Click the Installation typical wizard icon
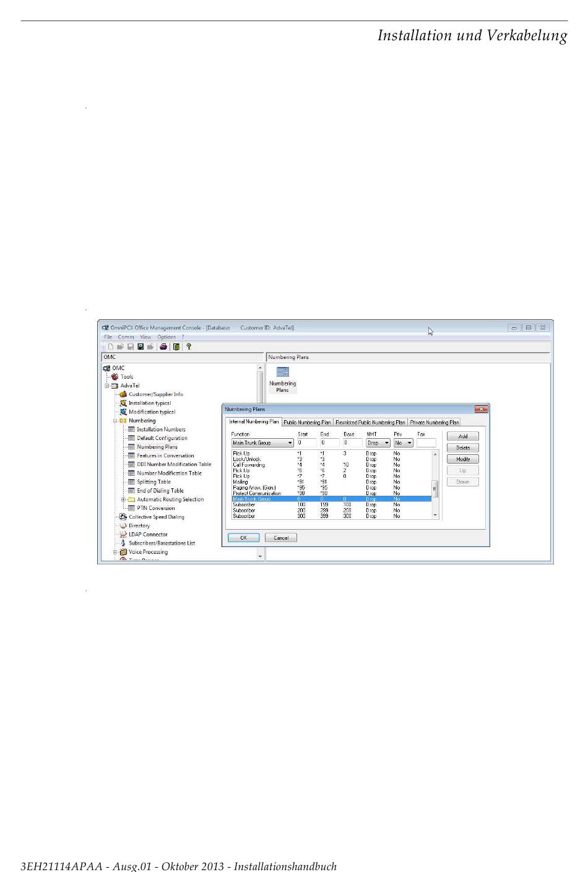The image size is (588, 872). (x=123, y=403)
